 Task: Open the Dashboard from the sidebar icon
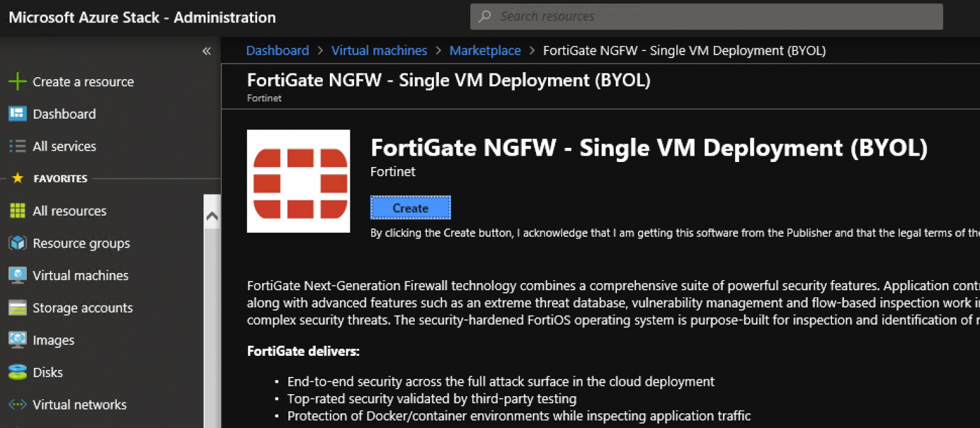click(18, 114)
